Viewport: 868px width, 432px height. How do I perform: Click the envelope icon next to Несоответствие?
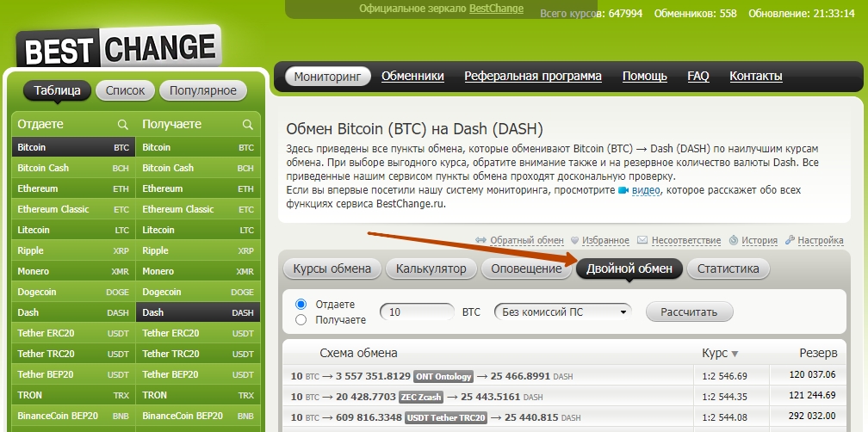pos(642,240)
